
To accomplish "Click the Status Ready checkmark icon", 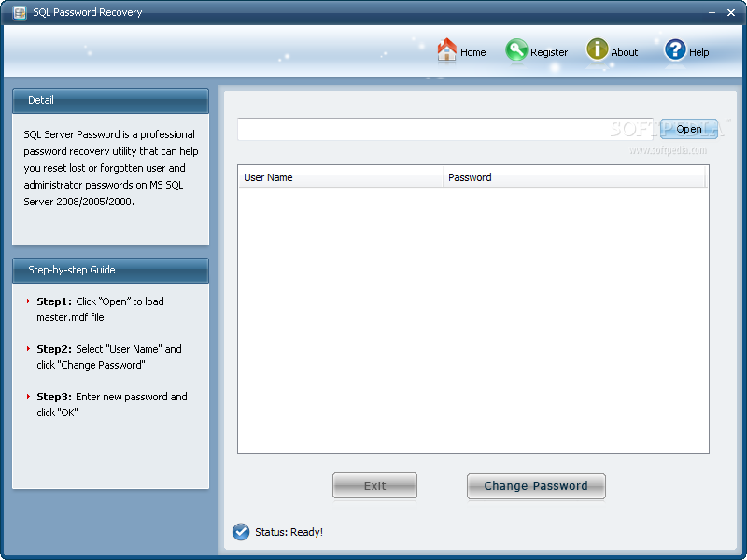I will pos(241,532).
